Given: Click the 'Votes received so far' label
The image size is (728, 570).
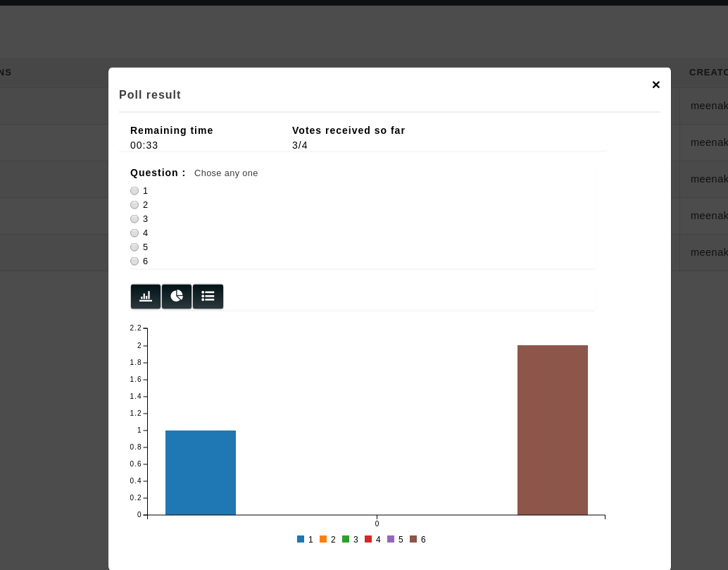Looking at the screenshot, I should [349, 130].
